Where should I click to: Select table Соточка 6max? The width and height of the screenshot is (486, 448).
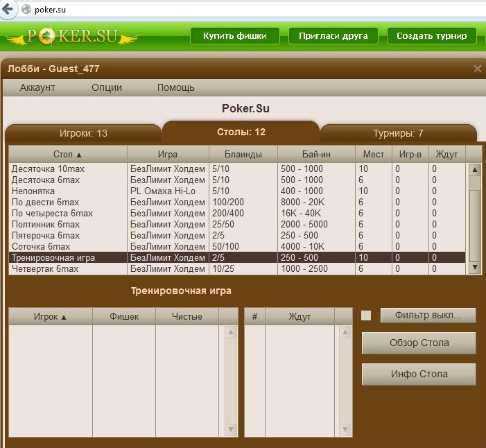click(237, 246)
